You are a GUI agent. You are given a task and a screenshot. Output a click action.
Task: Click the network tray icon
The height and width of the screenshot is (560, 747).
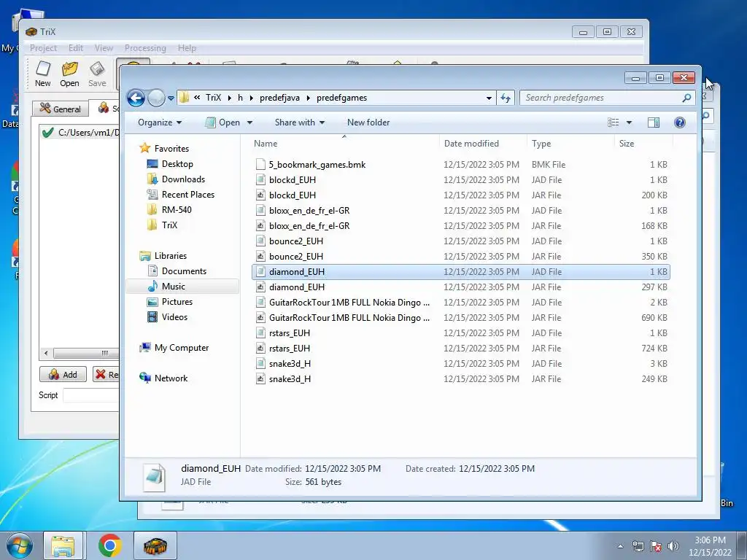[x=638, y=546]
